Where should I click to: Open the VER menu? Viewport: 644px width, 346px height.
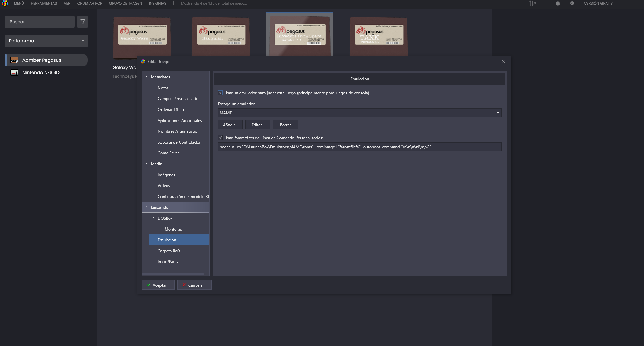click(67, 3)
